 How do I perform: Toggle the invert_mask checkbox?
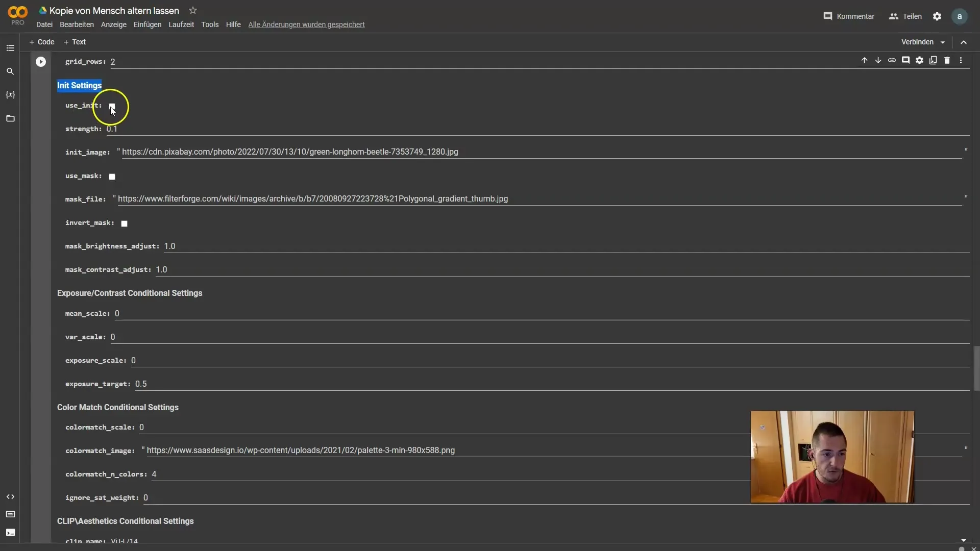(x=124, y=223)
